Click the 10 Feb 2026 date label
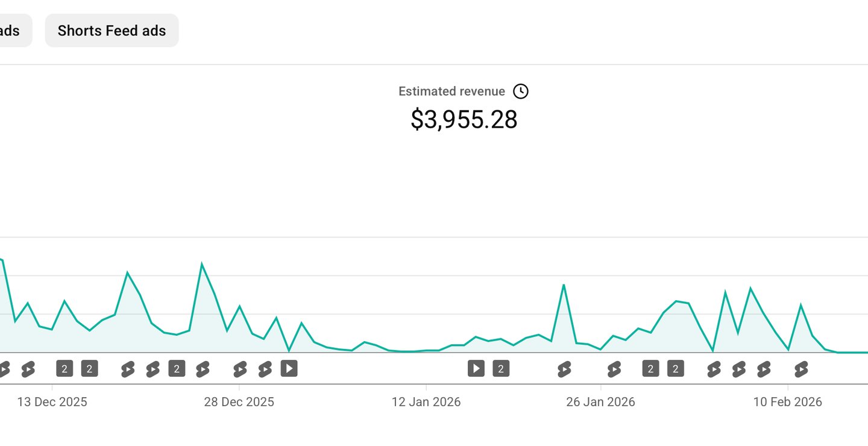 (x=787, y=402)
